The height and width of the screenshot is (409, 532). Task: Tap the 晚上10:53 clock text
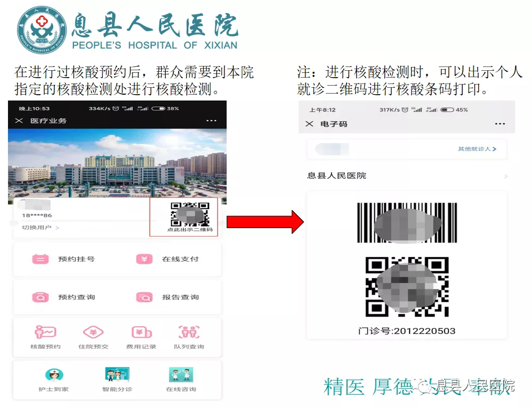(34, 108)
